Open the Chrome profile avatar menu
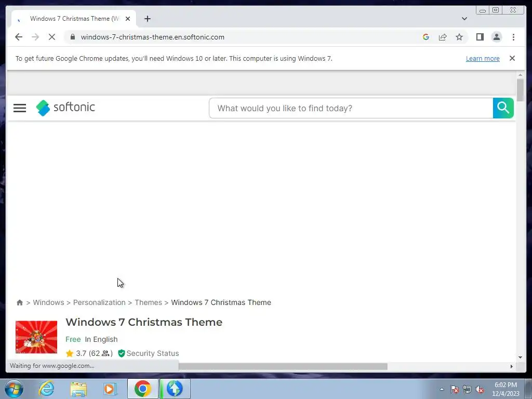Screen dimensions: 532x399 pos(496,37)
